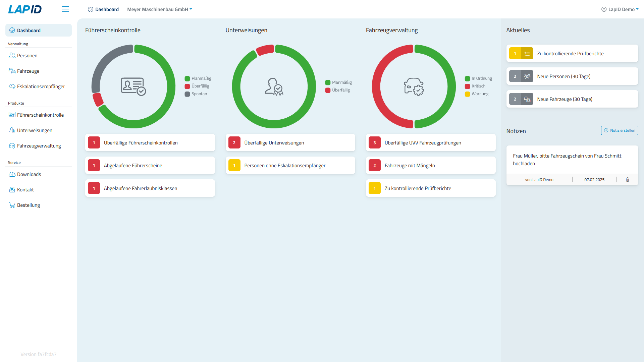Open the LapID Demo user menu

[620, 9]
